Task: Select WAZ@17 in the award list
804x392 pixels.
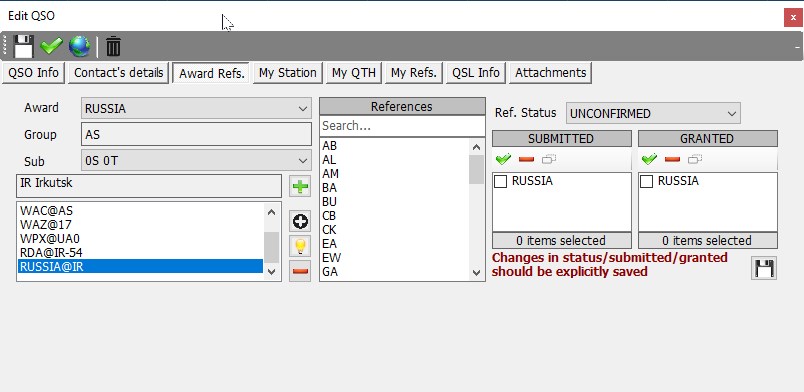Action: (140, 224)
